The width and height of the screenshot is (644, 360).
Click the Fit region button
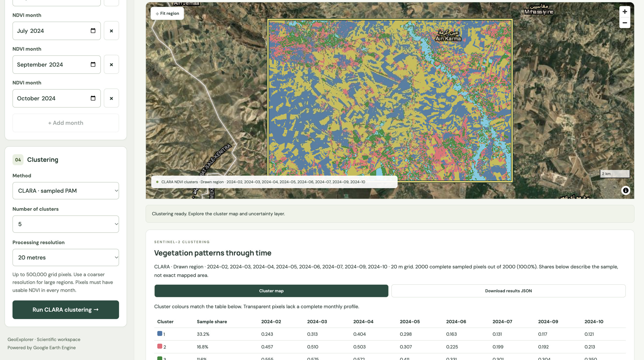(x=167, y=13)
